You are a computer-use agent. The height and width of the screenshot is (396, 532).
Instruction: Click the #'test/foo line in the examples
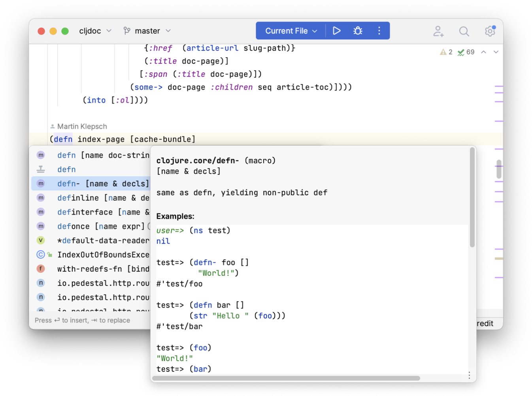point(179,284)
